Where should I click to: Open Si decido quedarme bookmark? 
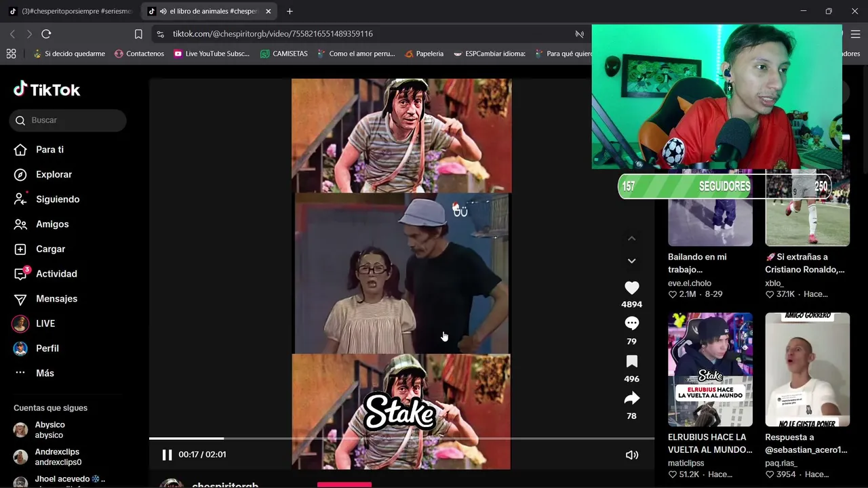(68, 54)
